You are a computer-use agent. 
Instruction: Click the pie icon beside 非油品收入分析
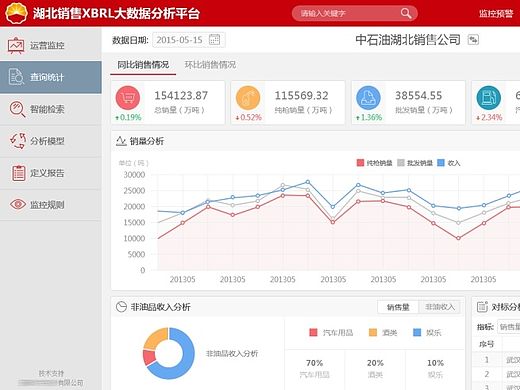coord(121,307)
